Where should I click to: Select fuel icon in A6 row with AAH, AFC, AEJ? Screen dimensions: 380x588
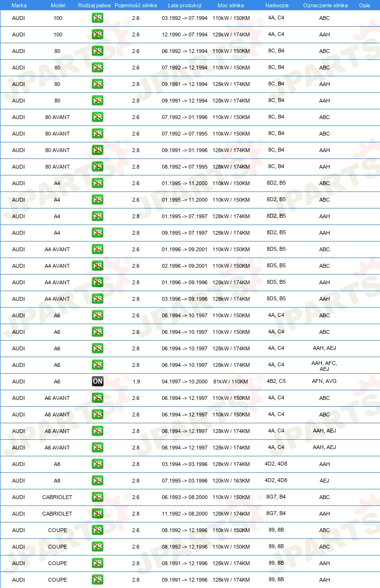(x=98, y=365)
